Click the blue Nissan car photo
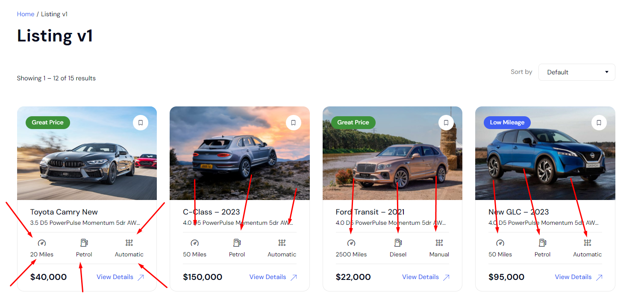Image resolution: width=644 pixels, height=300 pixels. pos(545,153)
